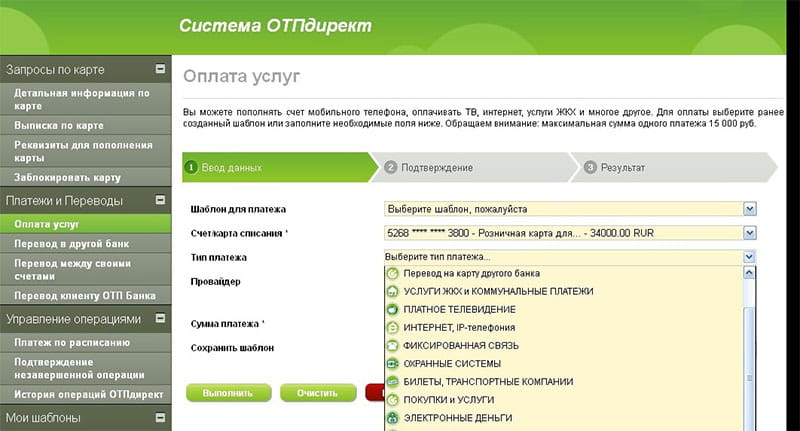Screen dimensions: 800x431
Task: Open Перевод в другой банк
Action: tap(86, 244)
